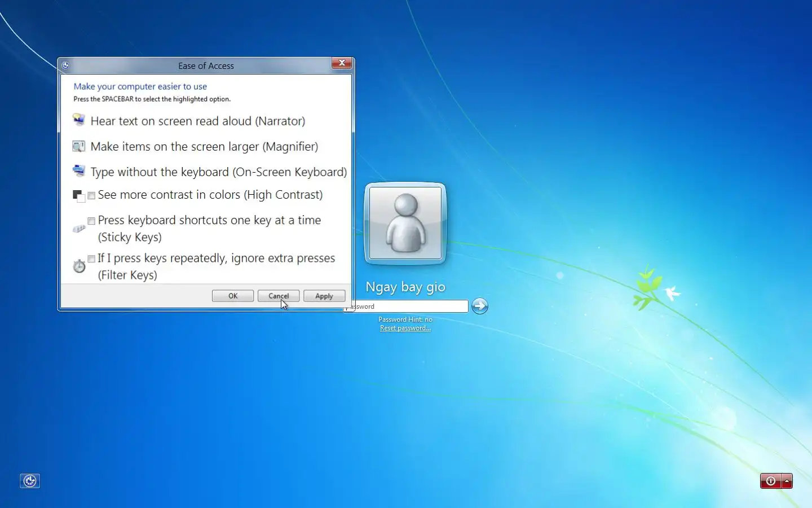Select Type without the keyboard option
812x508 pixels.
[219, 172]
